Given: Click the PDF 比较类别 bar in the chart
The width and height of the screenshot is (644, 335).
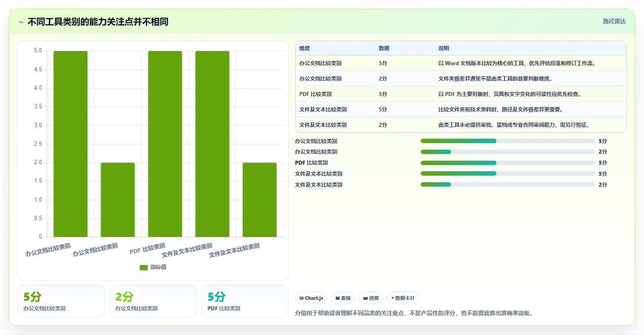Looking at the screenshot, I should tap(165, 144).
